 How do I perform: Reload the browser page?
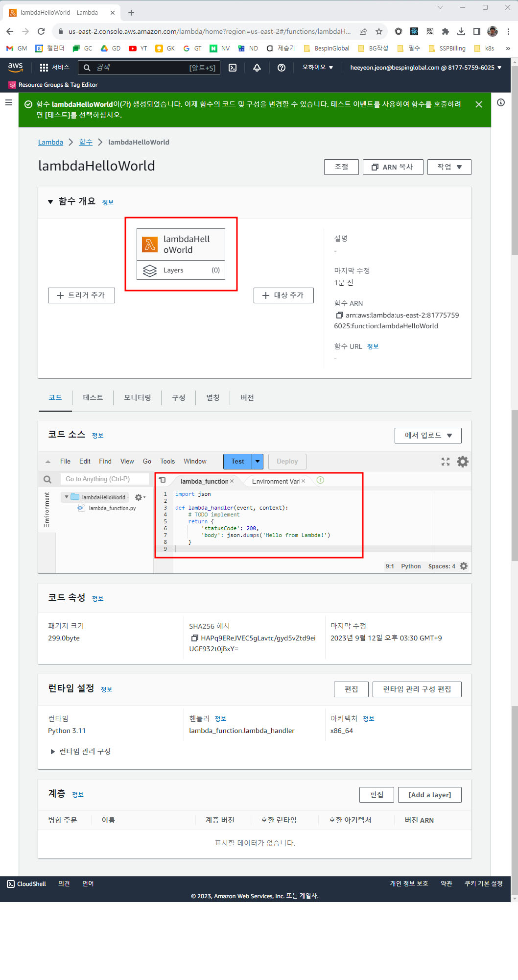point(41,31)
